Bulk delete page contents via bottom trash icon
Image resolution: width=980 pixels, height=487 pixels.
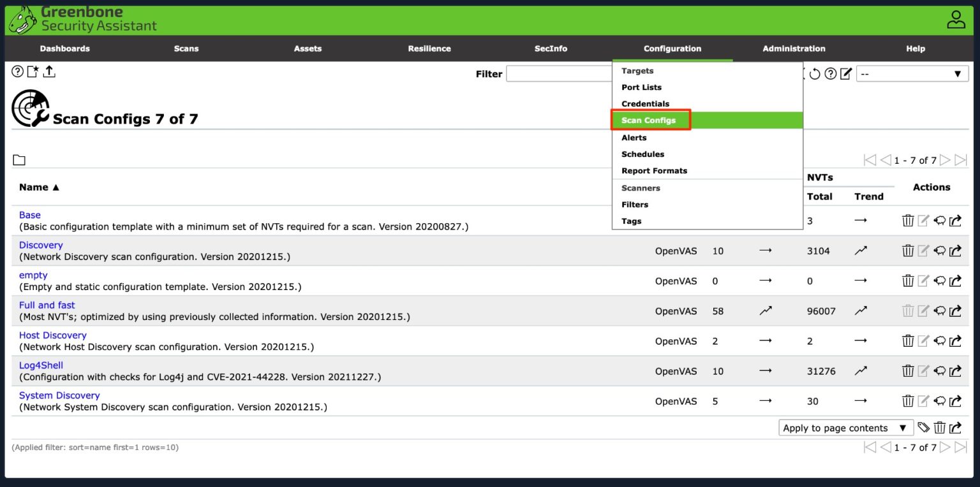940,428
